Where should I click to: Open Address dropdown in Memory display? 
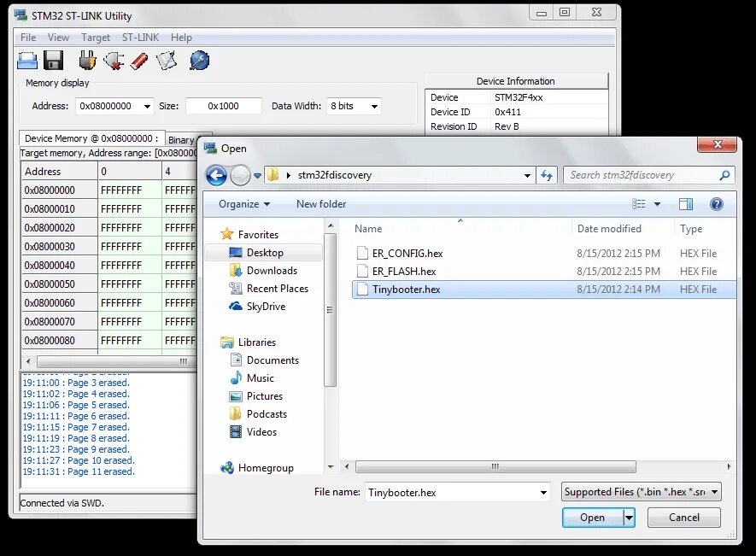click(x=147, y=107)
